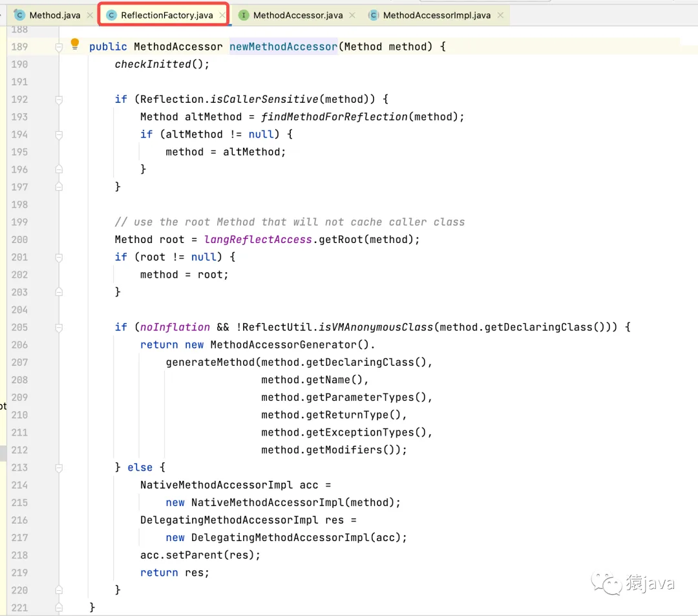Fold the method end marker at line 221
This screenshot has height=616, width=698.
pos(59,608)
